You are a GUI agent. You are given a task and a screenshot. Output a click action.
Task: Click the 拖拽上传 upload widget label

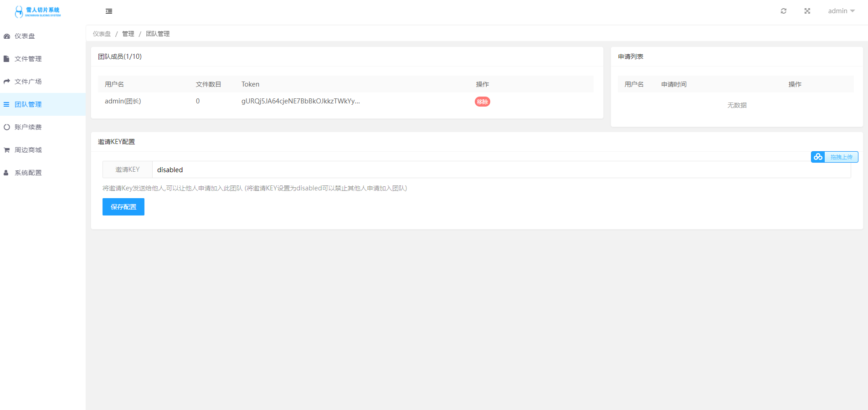pyautogui.click(x=841, y=157)
